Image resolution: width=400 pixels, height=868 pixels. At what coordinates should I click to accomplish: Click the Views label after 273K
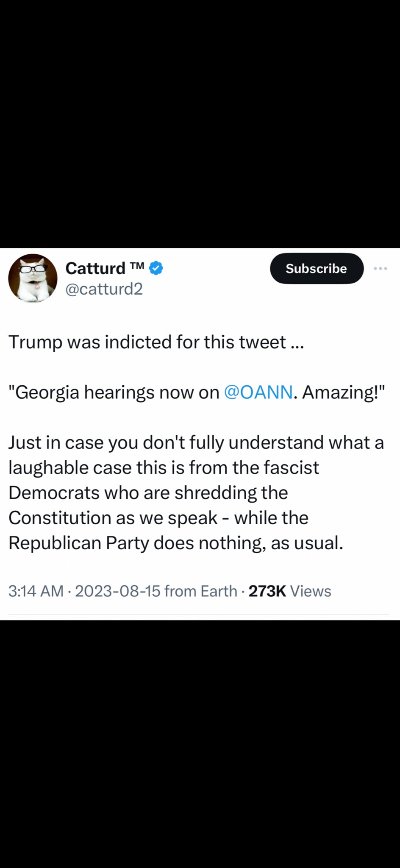[x=311, y=591]
